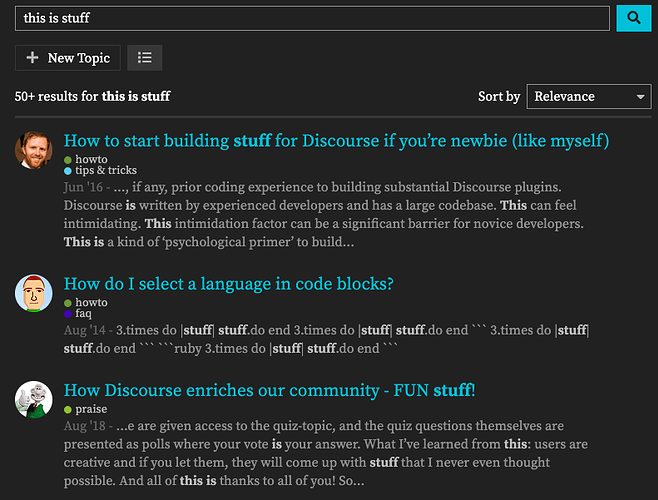Click the cyan search magnifier button
The width and height of the screenshot is (658, 500).
(x=633, y=18)
